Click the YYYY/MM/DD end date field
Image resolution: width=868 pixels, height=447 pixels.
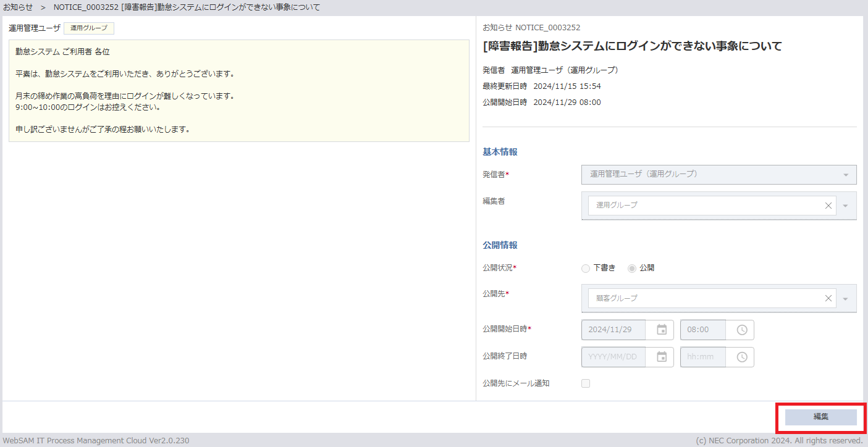point(613,357)
